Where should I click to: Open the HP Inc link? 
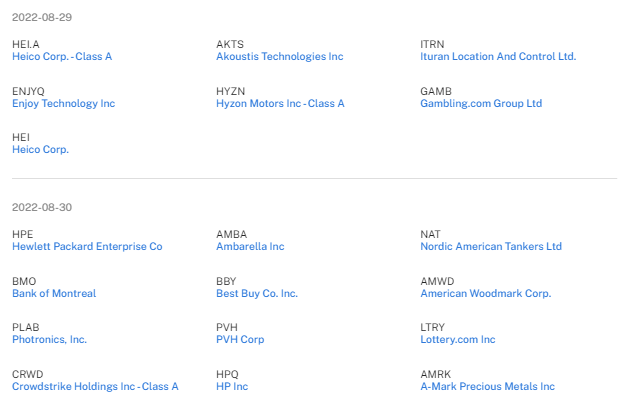232,387
